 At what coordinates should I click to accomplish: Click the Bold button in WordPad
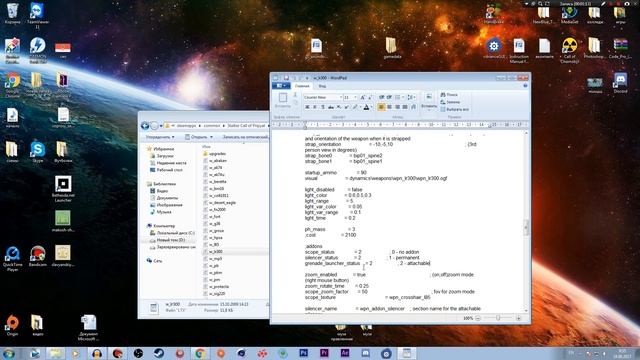pyautogui.click(x=307, y=107)
